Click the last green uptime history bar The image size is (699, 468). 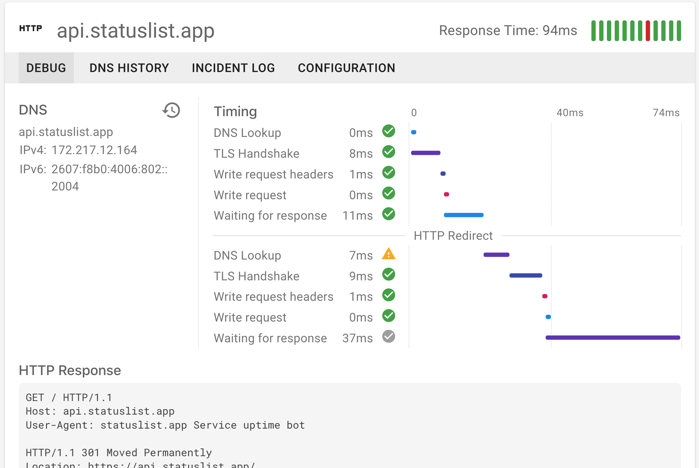[x=679, y=31]
